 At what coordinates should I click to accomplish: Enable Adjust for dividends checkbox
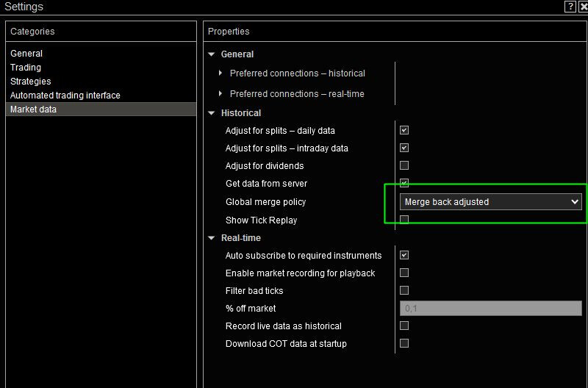click(404, 165)
